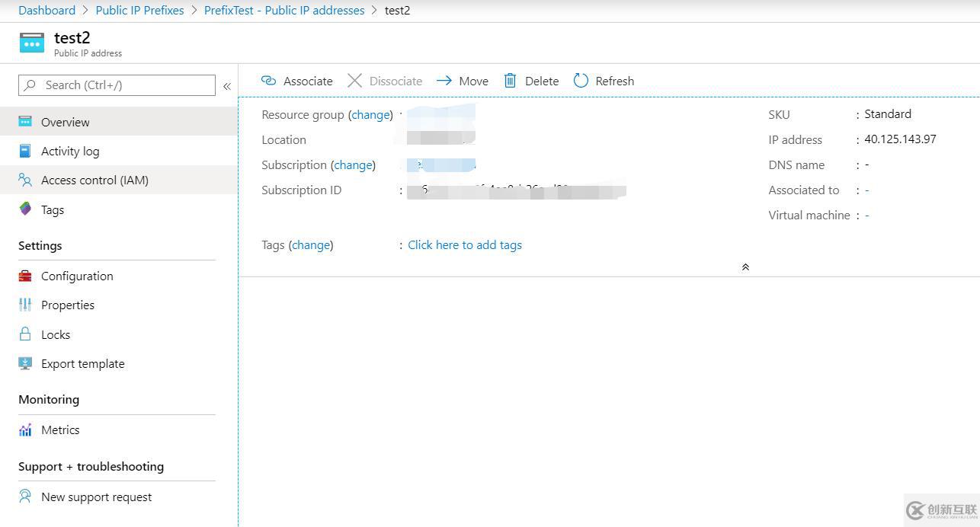Focus the Search (Ctrl+/) field
Viewport: 980px width, 527px height.
click(117, 85)
